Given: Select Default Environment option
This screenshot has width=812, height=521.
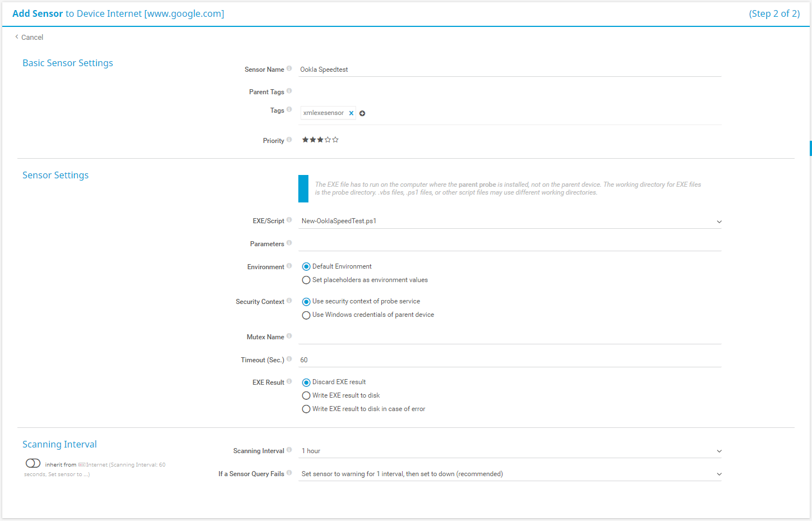Looking at the screenshot, I should pos(306,267).
